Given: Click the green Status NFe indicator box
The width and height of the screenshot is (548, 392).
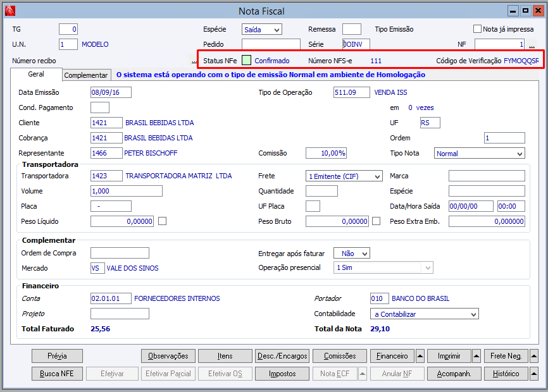Looking at the screenshot, I should (x=247, y=61).
